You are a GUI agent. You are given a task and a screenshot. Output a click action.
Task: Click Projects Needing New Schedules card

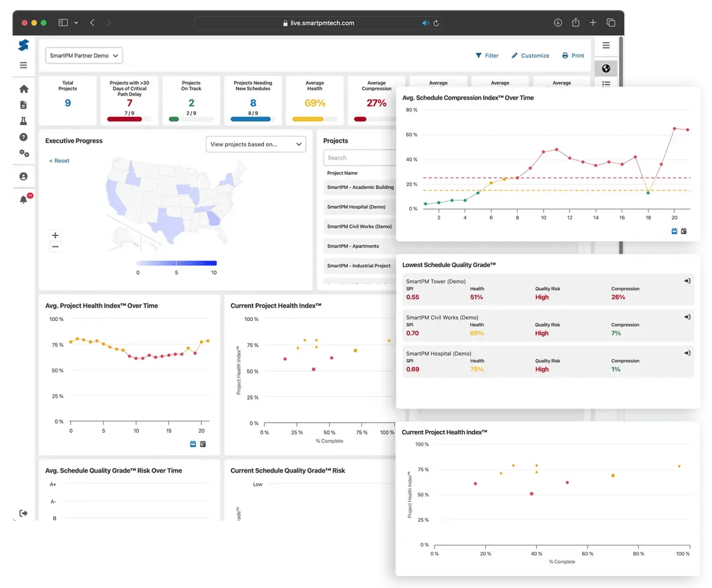pyautogui.click(x=253, y=100)
